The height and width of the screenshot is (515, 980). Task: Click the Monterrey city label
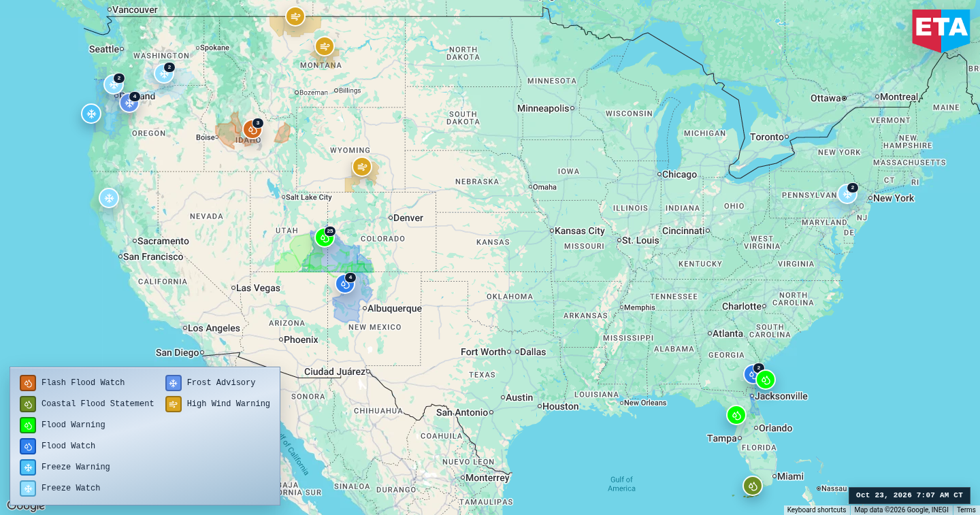[x=488, y=478]
